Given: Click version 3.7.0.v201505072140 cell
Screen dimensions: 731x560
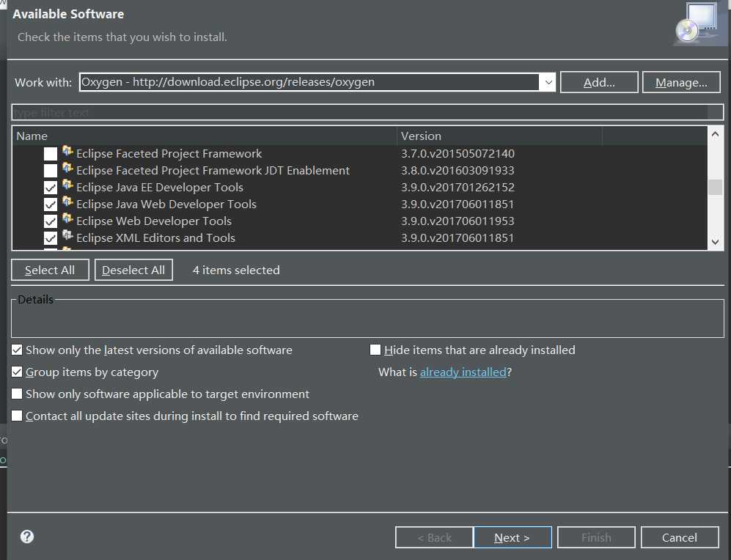Looking at the screenshot, I should coord(458,153).
